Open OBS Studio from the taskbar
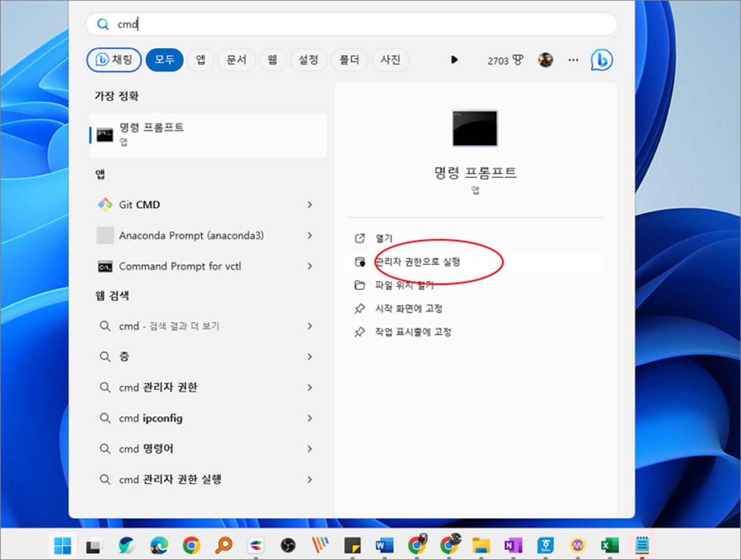741x560 pixels. point(288,545)
